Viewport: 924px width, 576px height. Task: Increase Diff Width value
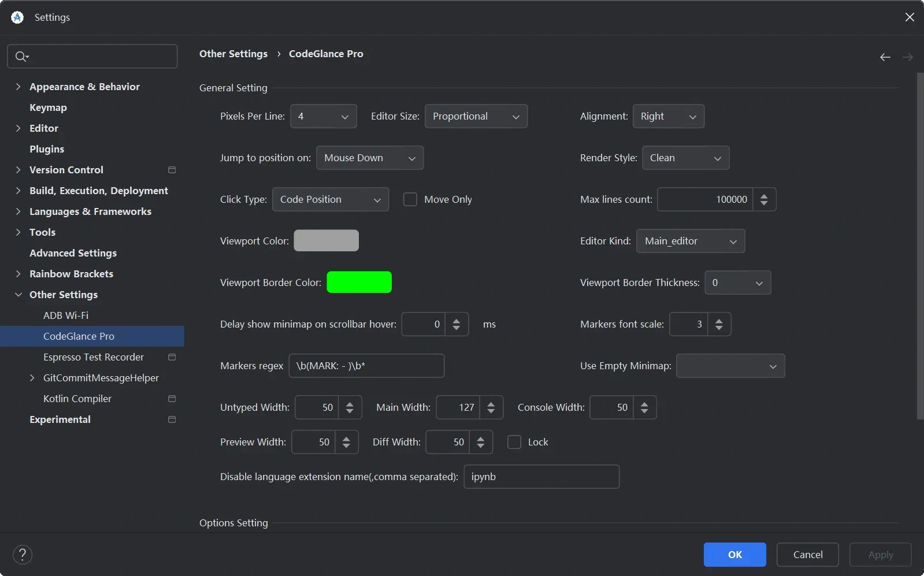pos(481,438)
